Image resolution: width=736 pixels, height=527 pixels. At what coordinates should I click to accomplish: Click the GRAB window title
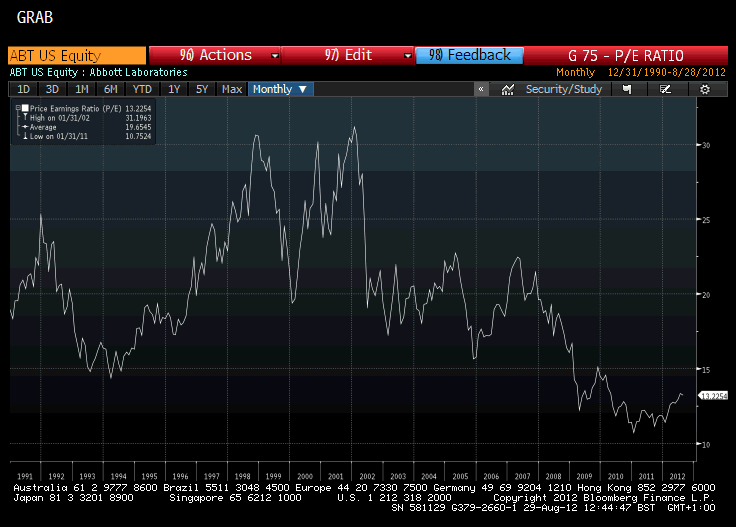pos(35,17)
